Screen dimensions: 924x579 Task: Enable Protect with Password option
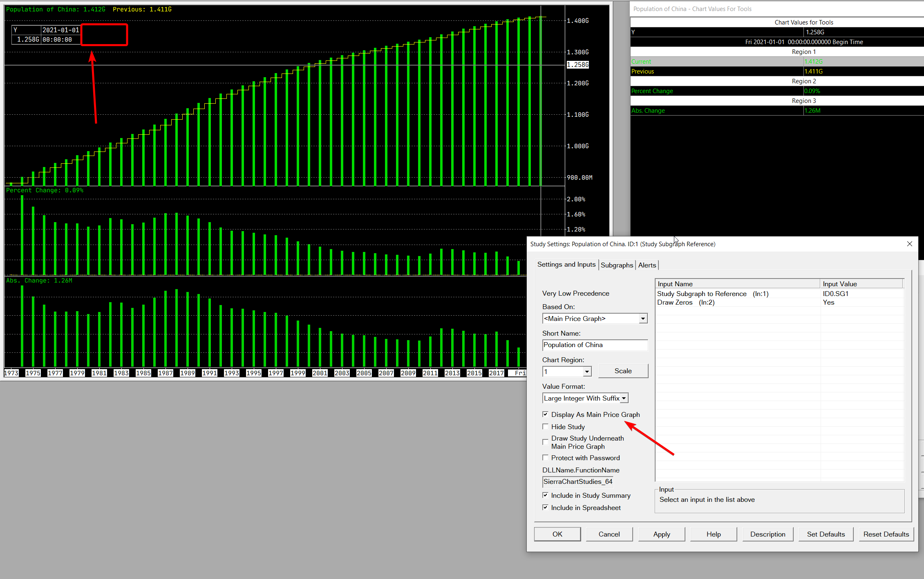[545, 458]
